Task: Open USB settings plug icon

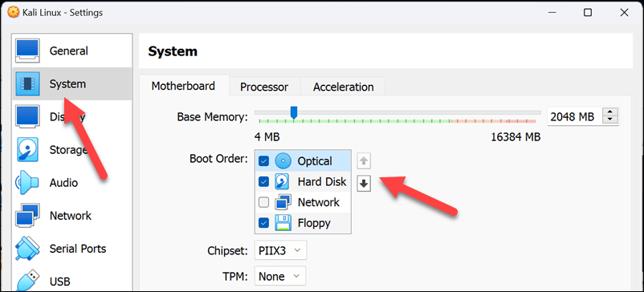Action: pyautogui.click(x=27, y=281)
